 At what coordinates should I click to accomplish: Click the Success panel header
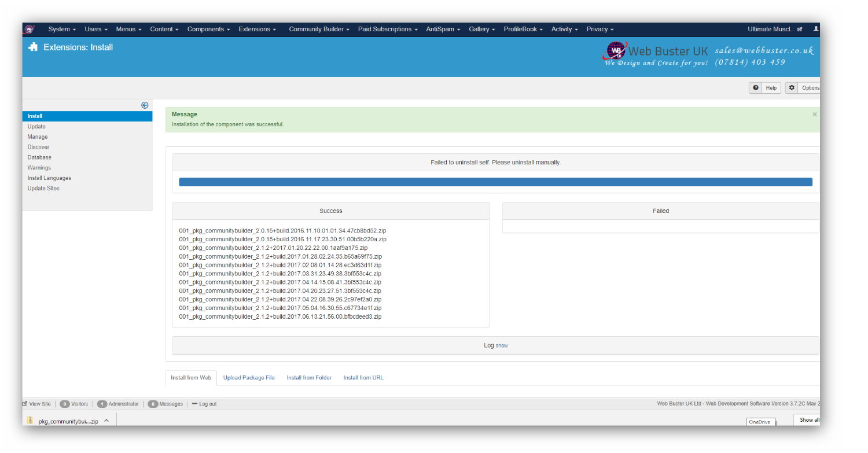pyautogui.click(x=331, y=211)
